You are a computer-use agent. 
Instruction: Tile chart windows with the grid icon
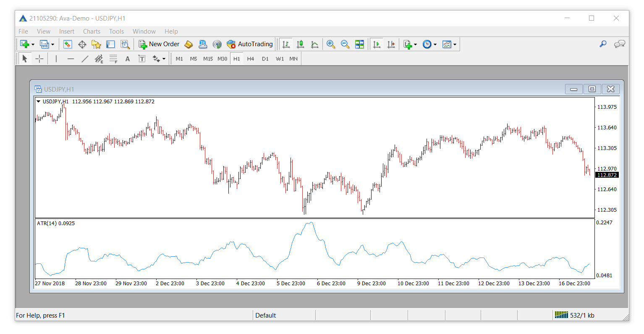tap(360, 44)
